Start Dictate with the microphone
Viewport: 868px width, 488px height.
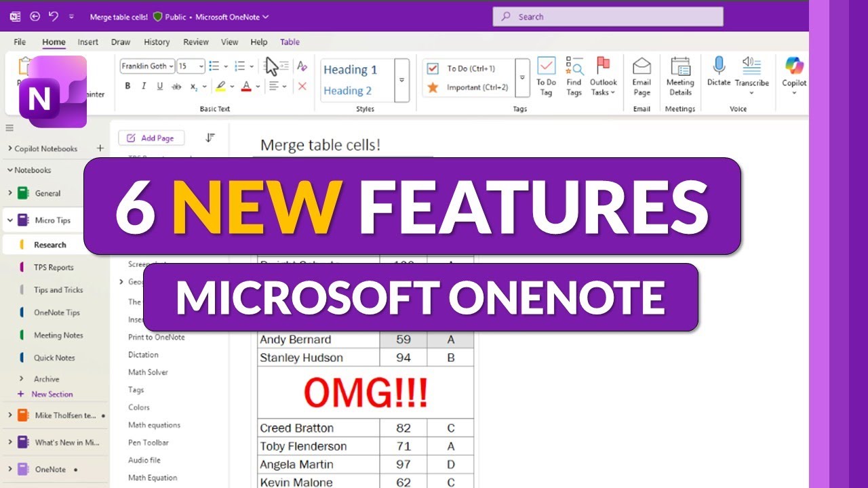[x=719, y=71]
